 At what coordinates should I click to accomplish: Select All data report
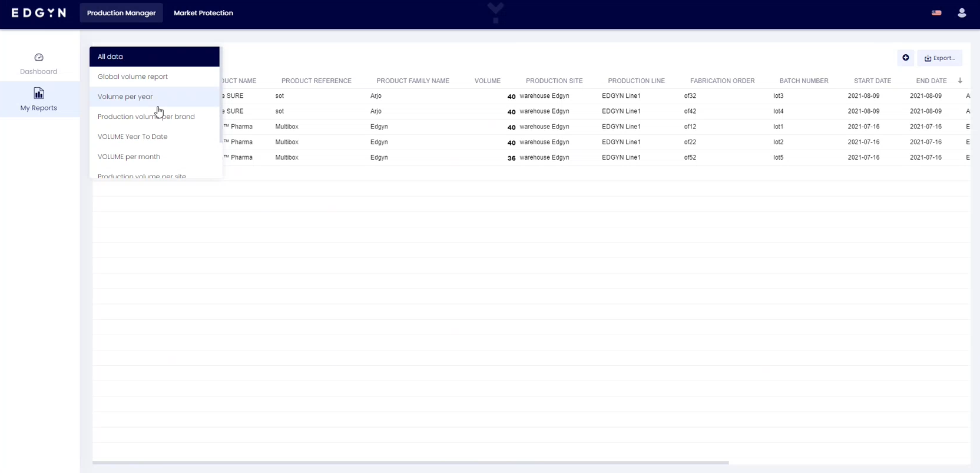tap(154, 57)
